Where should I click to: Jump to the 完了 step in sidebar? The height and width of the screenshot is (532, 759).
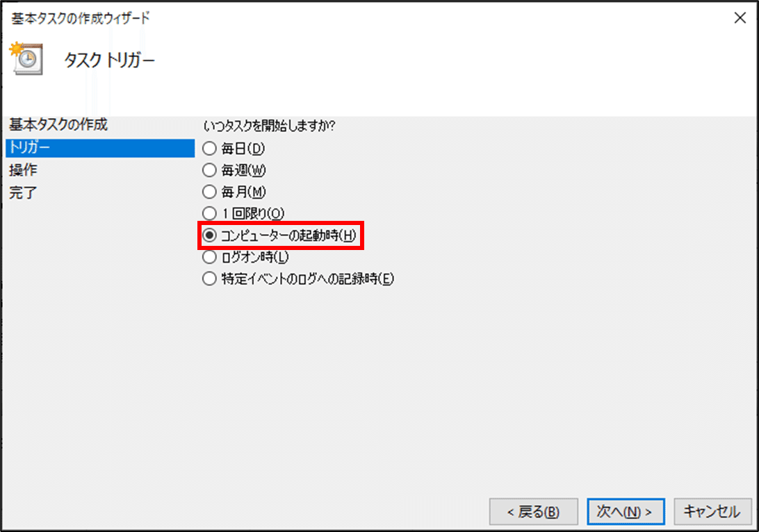[23, 193]
